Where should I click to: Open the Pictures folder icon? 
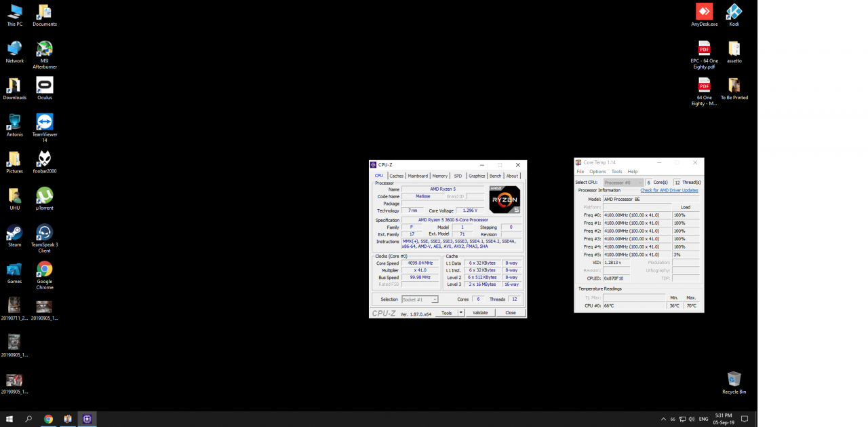14,162
